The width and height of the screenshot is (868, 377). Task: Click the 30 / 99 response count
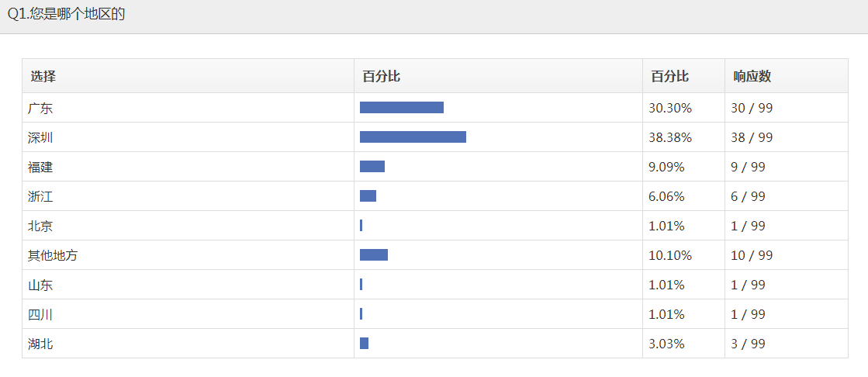pos(751,108)
